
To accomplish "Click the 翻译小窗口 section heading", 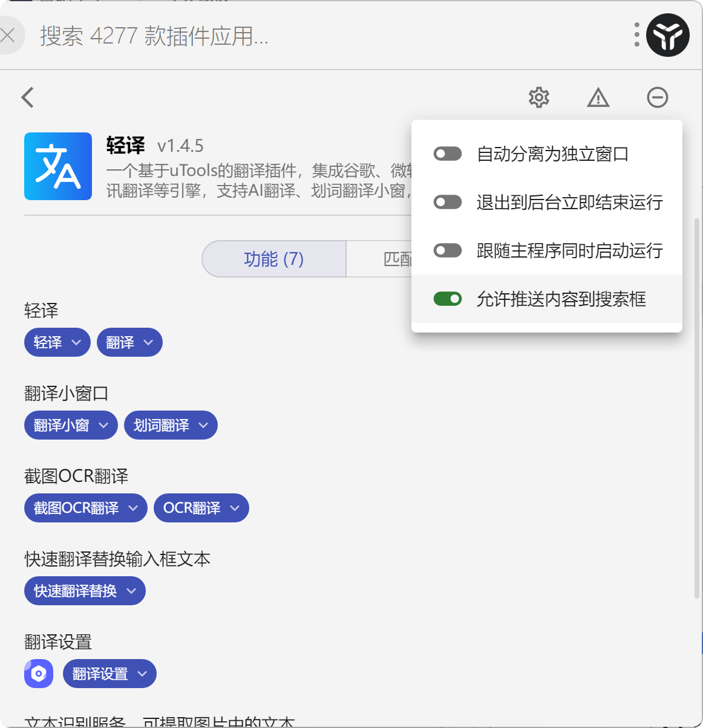I will (67, 394).
